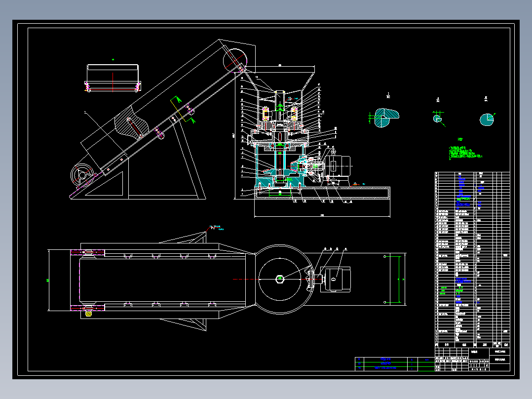The width and height of the screenshot is (532, 399).
Task: Select the yellow A-A section cut marker
Action: 182,110
